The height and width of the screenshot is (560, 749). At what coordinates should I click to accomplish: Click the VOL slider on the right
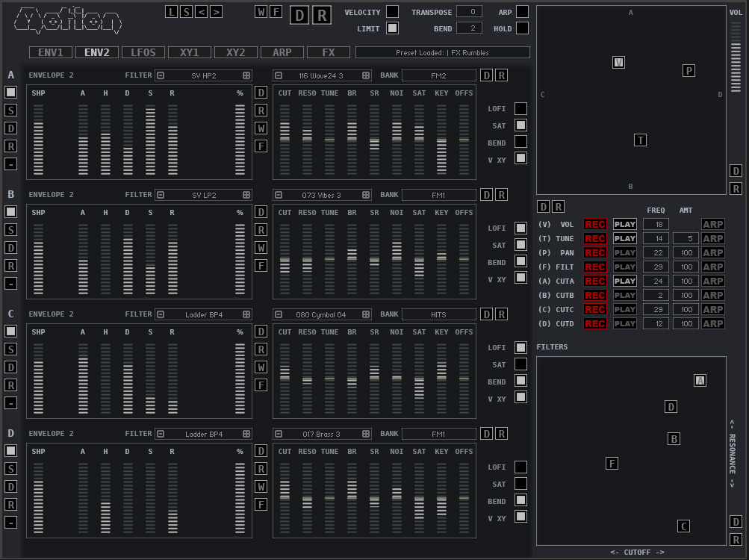736,56
